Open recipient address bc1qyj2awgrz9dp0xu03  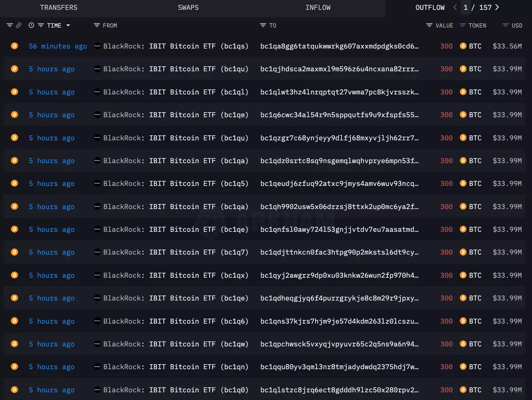click(x=340, y=275)
